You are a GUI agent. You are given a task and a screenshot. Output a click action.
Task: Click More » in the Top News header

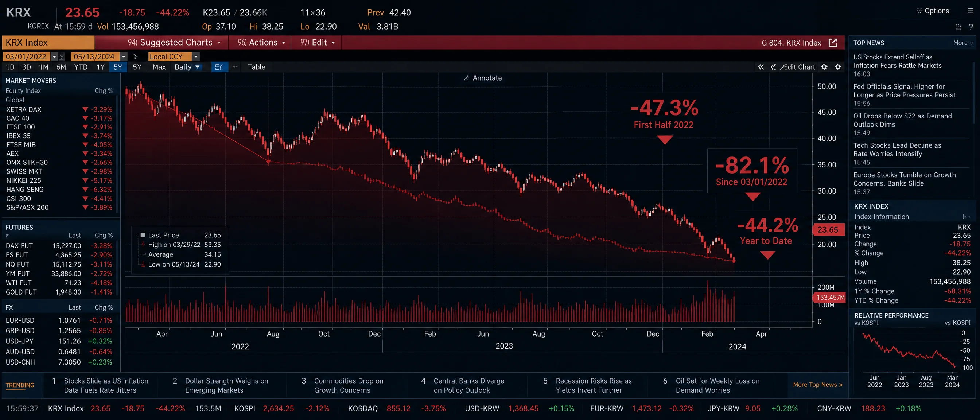click(963, 43)
